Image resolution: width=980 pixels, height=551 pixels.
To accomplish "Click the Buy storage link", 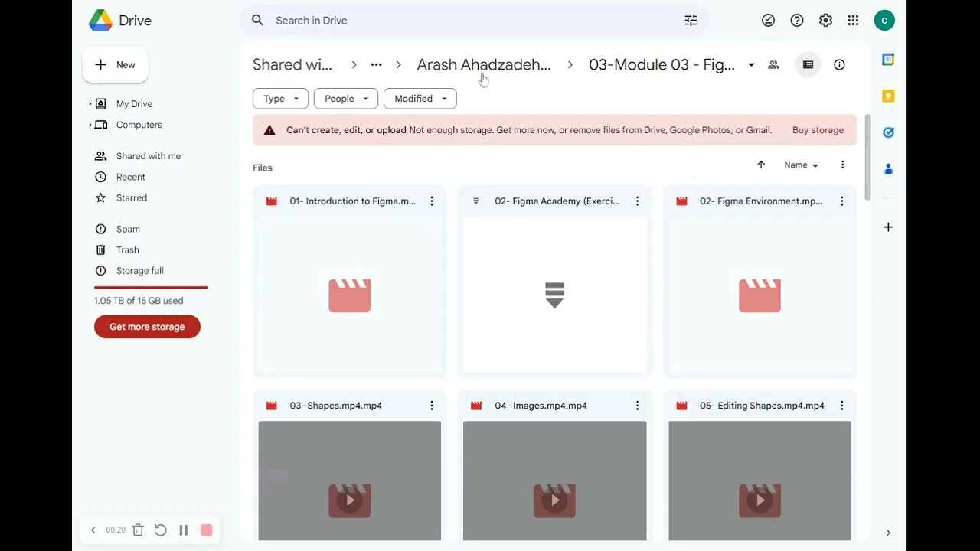I will pos(818,130).
